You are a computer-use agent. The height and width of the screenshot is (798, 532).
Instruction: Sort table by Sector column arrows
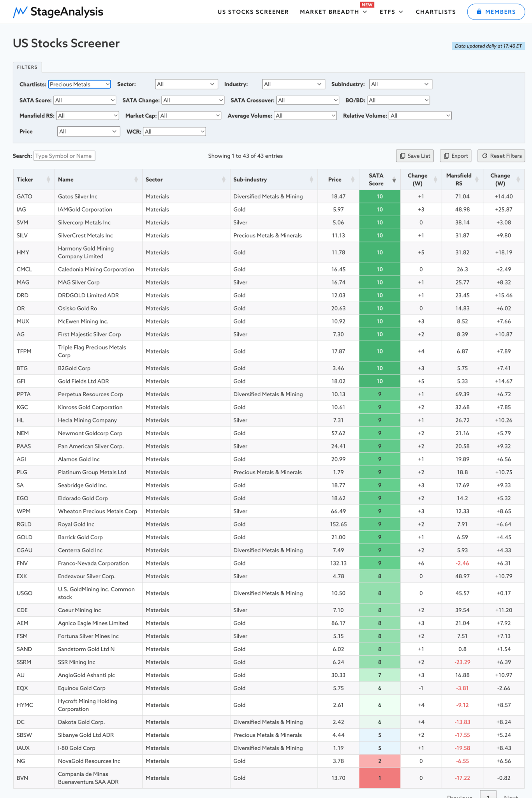tap(224, 180)
